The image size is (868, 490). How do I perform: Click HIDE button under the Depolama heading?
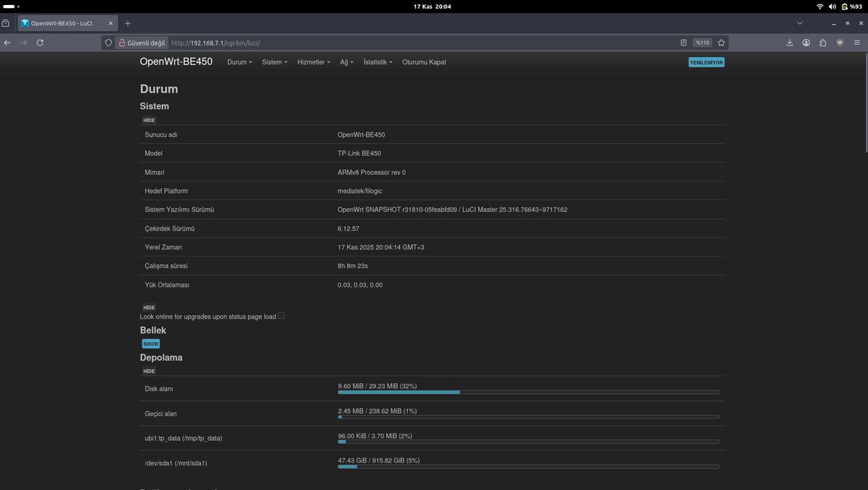(x=148, y=371)
